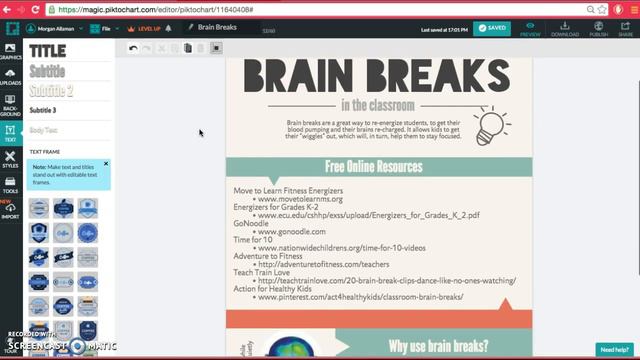Select the solid blue round Coffee frame

pos(88,233)
